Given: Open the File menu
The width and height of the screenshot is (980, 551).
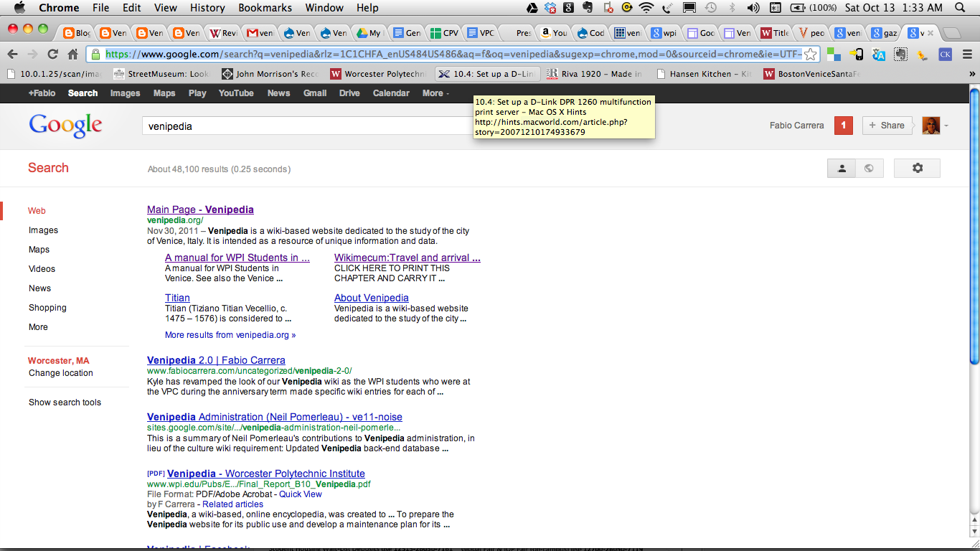Looking at the screenshot, I should 100,8.
